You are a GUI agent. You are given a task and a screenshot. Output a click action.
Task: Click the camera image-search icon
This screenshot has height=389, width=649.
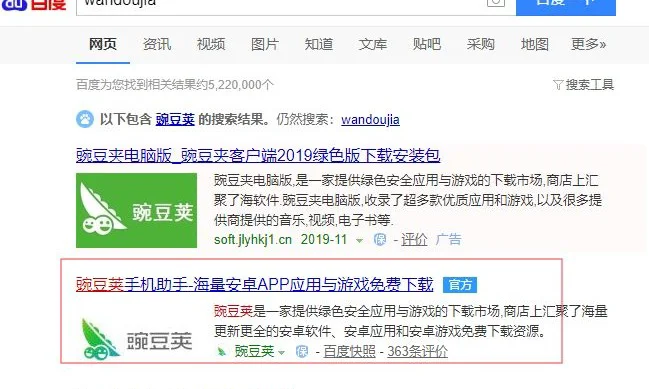click(x=496, y=2)
